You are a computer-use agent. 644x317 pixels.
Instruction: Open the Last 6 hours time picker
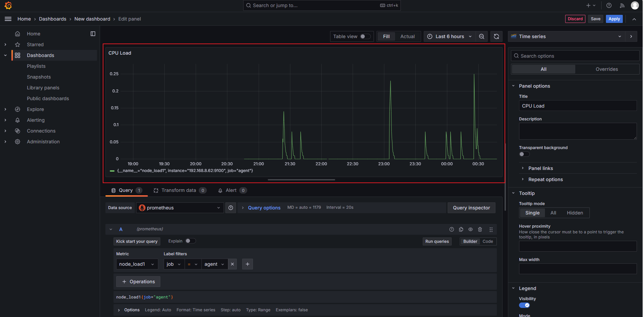(x=449, y=36)
